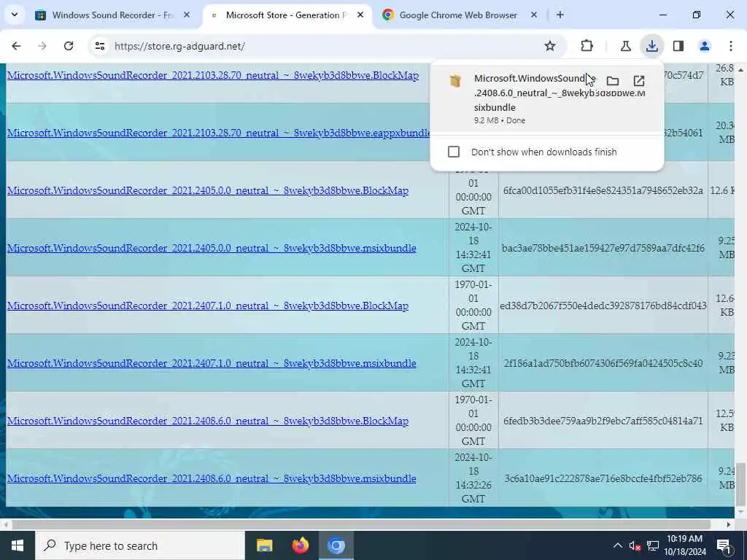This screenshot has width=747, height=560.
Task: Reload the store.rg-adguard.net page
Action: [x=69, y=46]
